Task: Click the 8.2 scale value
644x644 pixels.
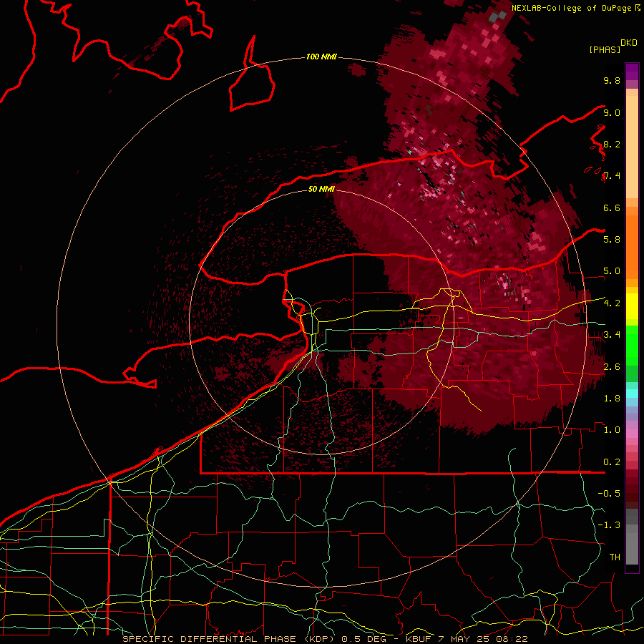Action: click(x=612, y=144)
